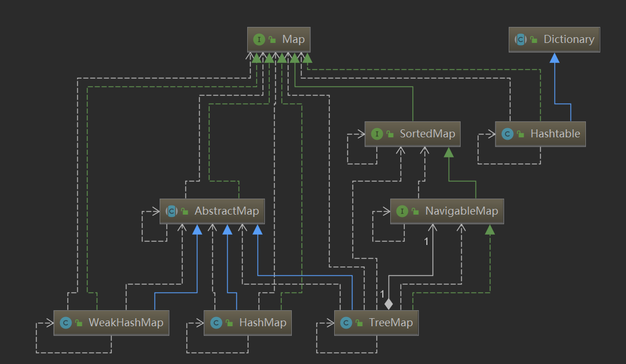The height and width of the screenshot is (364, 626).
Task: Click the NavigableMap label text
Action: [x=462, y=211]
